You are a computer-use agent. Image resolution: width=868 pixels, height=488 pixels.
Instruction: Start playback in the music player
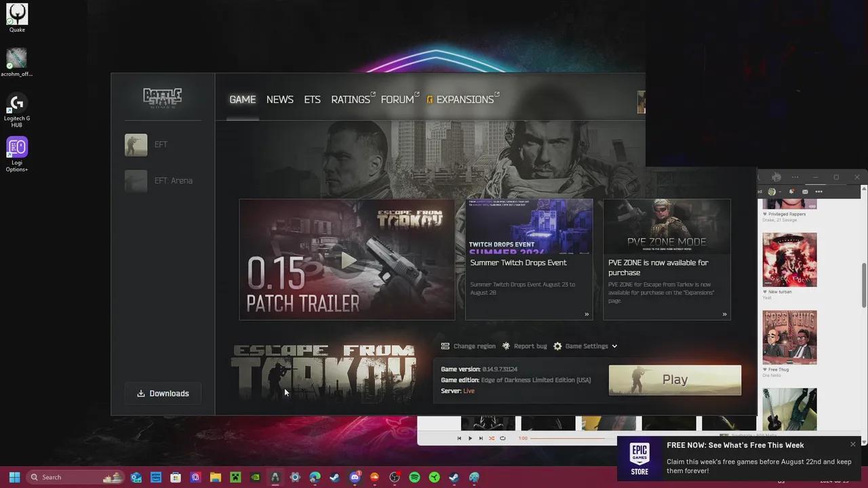point(470,439)
